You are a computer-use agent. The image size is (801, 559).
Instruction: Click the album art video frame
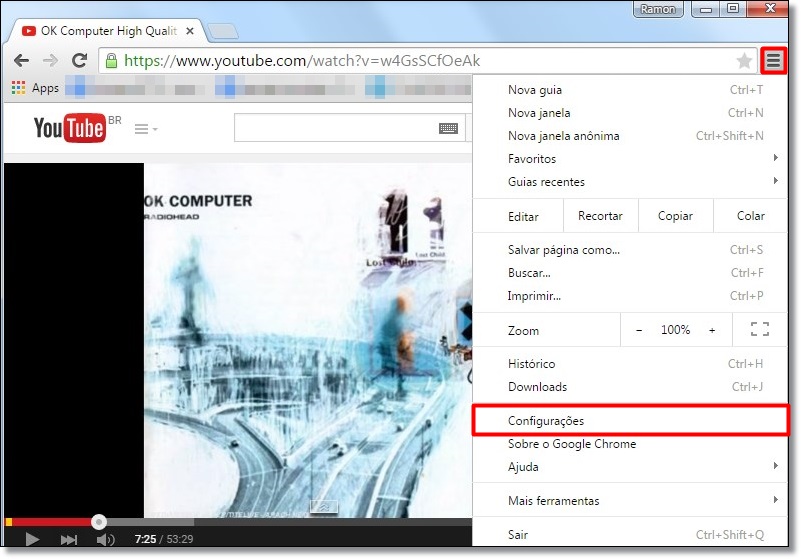308,340
